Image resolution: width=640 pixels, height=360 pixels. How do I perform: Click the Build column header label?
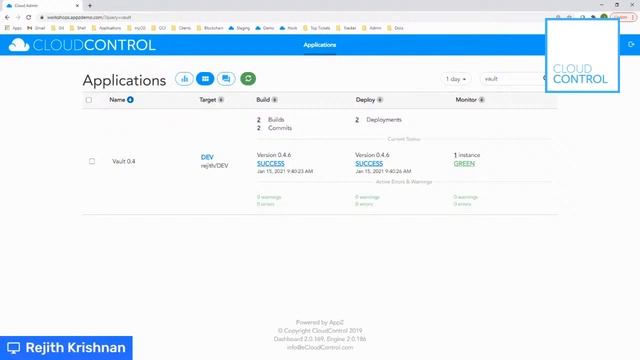(263, 100)
